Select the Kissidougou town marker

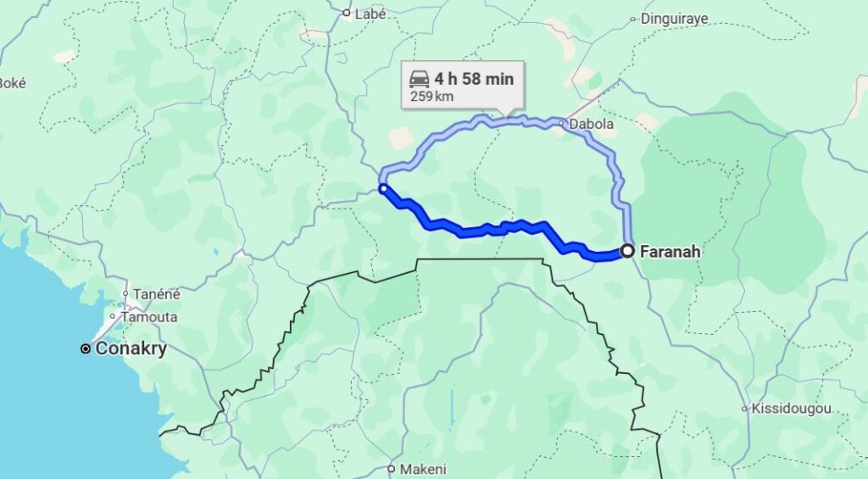click(744, 409)
